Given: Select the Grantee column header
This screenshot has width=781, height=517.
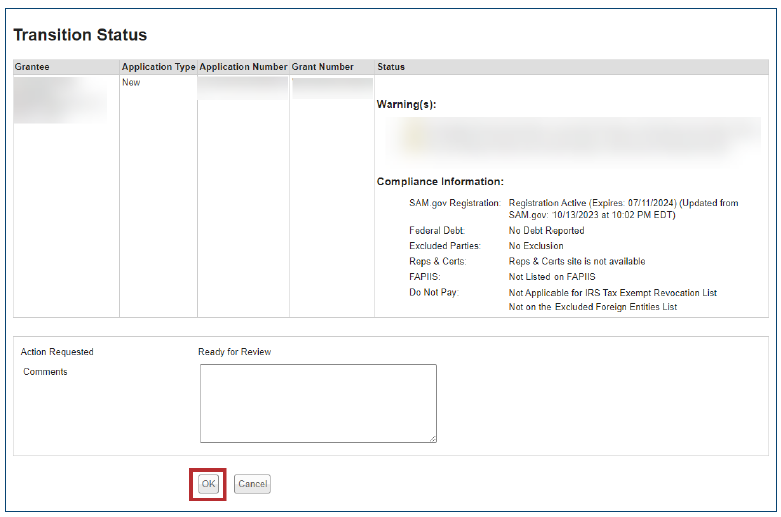Looking at the screenshot, I should tap(32, 67).
